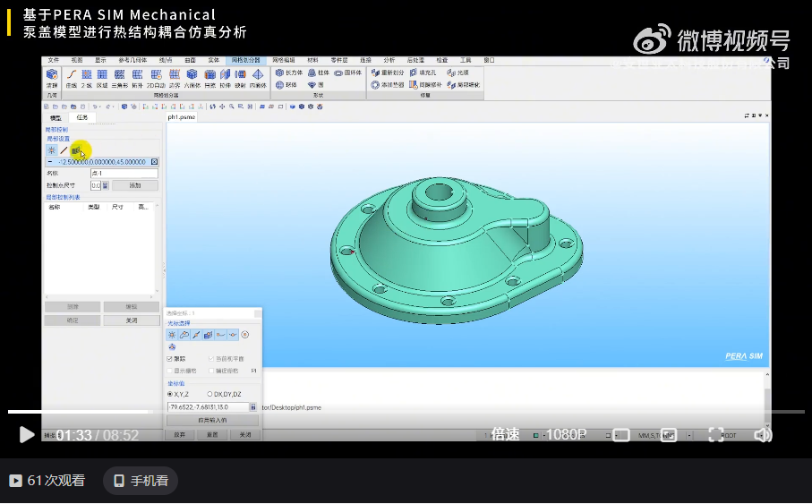Collapse the selected coordinate entry row

50,162
